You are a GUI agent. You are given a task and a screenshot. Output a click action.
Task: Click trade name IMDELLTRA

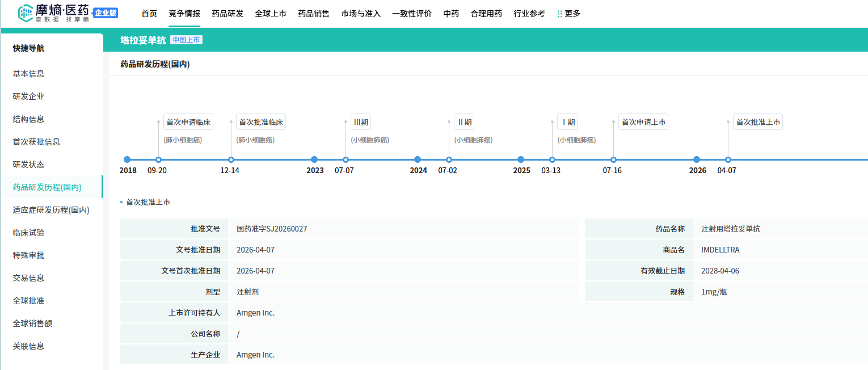coord(720,250)
